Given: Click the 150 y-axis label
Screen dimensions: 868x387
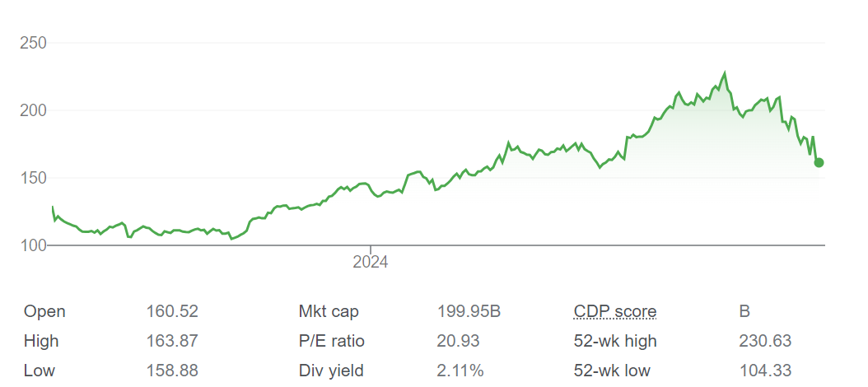Looking at the screenshot, I should pyautogui.click(x=34, y=178).
